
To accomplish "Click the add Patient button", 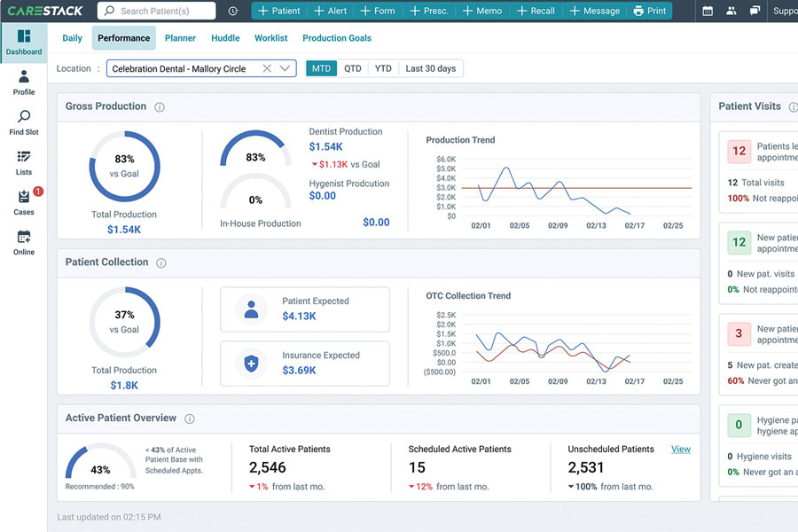I will click(279, 11).
